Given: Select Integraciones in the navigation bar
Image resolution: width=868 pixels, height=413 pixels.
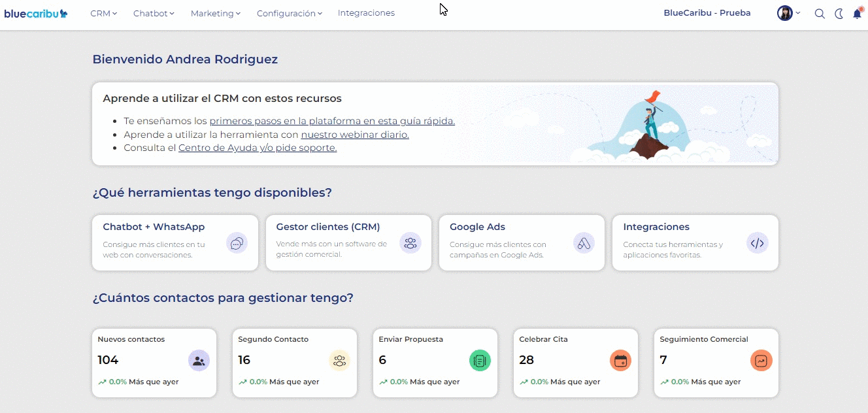Looking at the screenshot, I should point(366,12).
